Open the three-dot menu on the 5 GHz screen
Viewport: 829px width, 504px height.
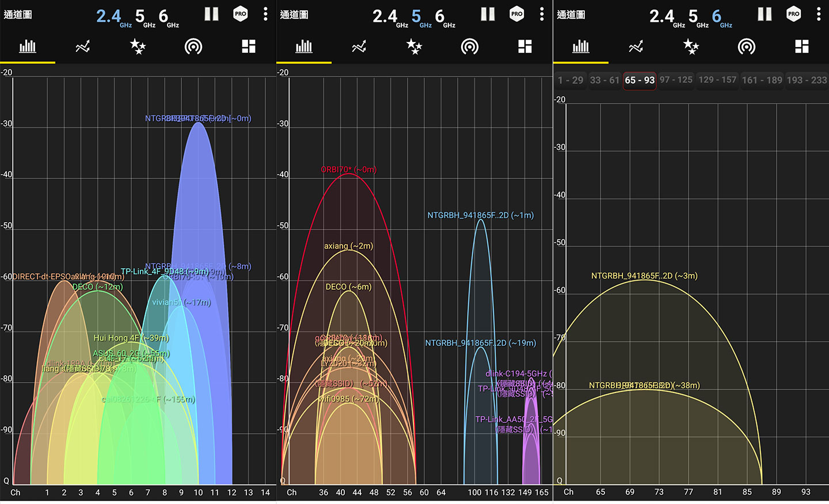[542, 14]
